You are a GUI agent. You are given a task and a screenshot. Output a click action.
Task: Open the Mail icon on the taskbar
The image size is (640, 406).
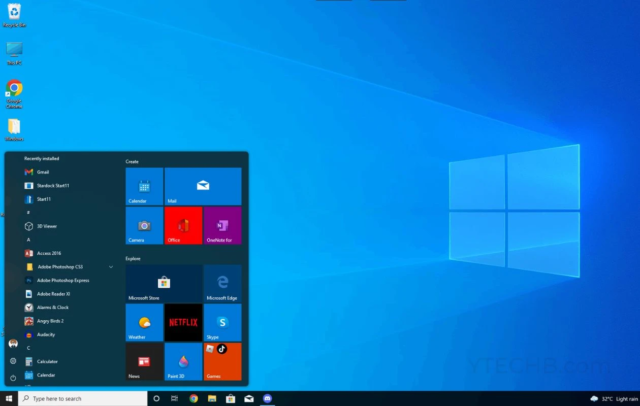[x=249, y=399]
